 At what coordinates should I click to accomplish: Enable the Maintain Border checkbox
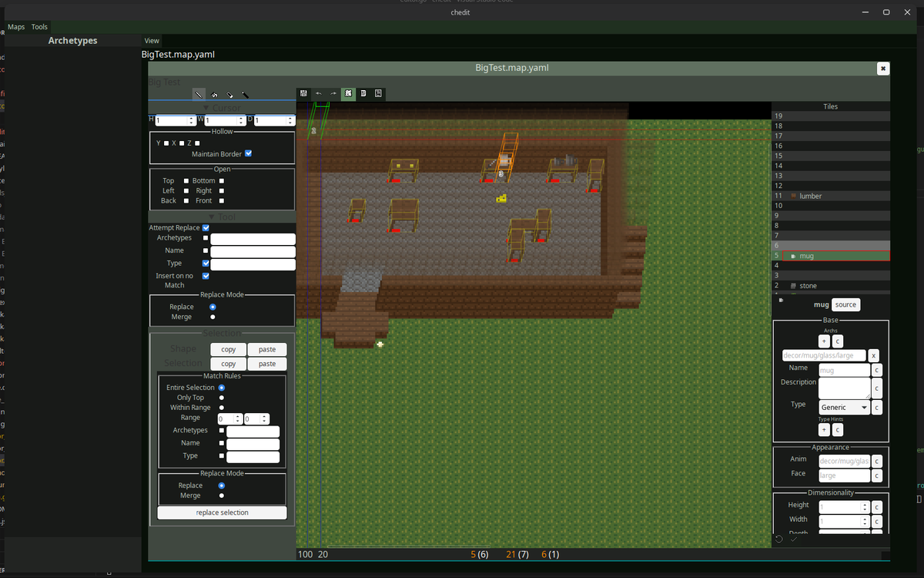(x=248, y=153)
